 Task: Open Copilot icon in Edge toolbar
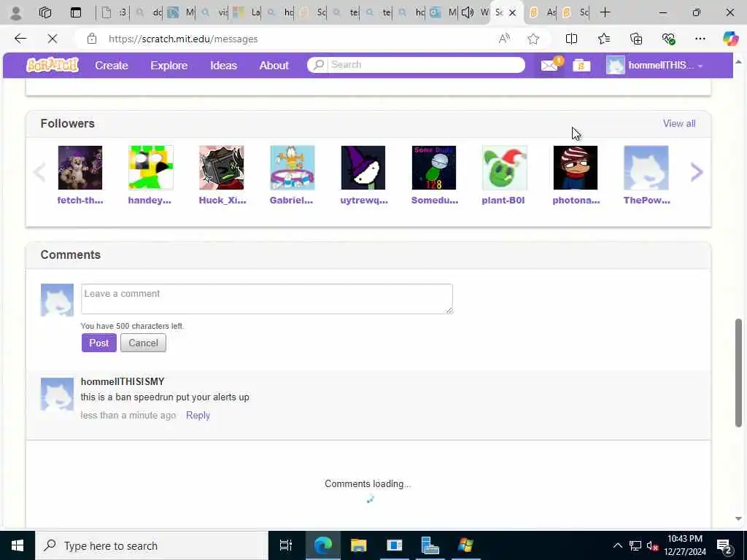coord(730,39)
